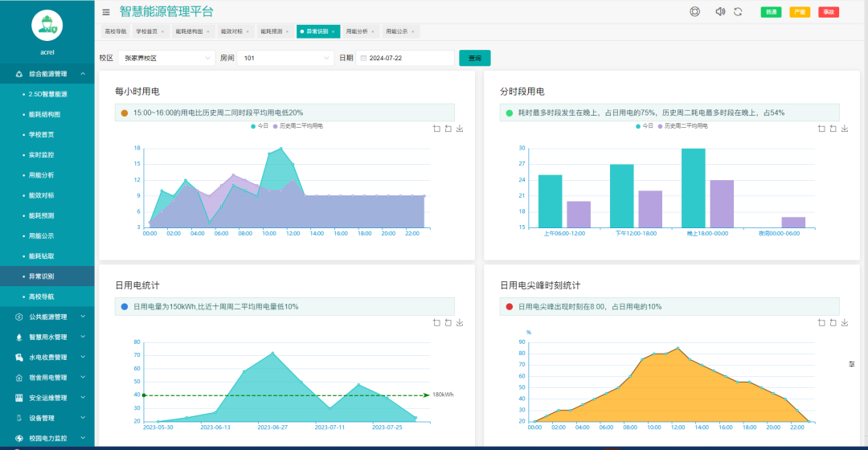Click the calendar icon in the date field
The image size is (868, 450).
pos(364,58)
